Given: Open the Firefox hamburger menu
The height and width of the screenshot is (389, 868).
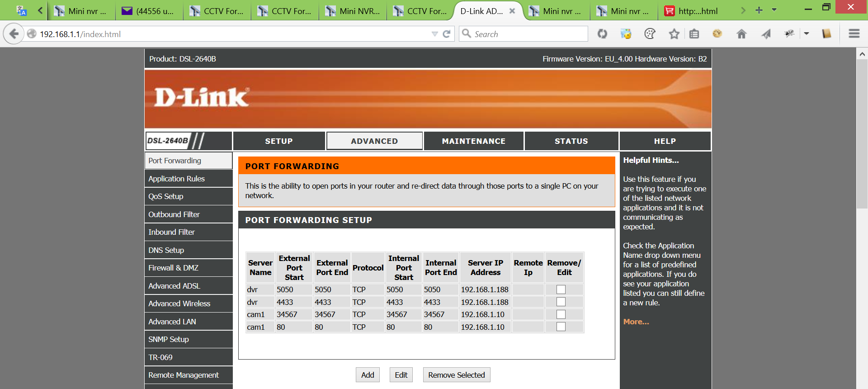Looking at the screenshot, I should tap(854, 34).
